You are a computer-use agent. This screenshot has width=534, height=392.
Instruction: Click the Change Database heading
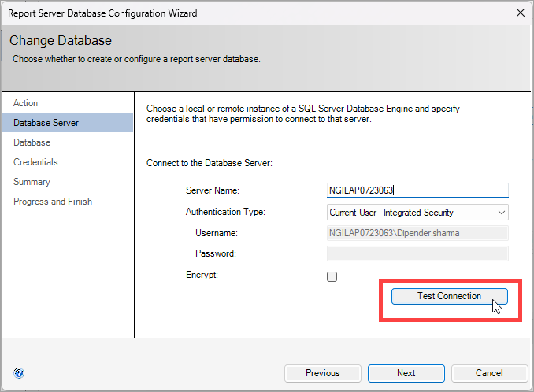pos(61,40)
